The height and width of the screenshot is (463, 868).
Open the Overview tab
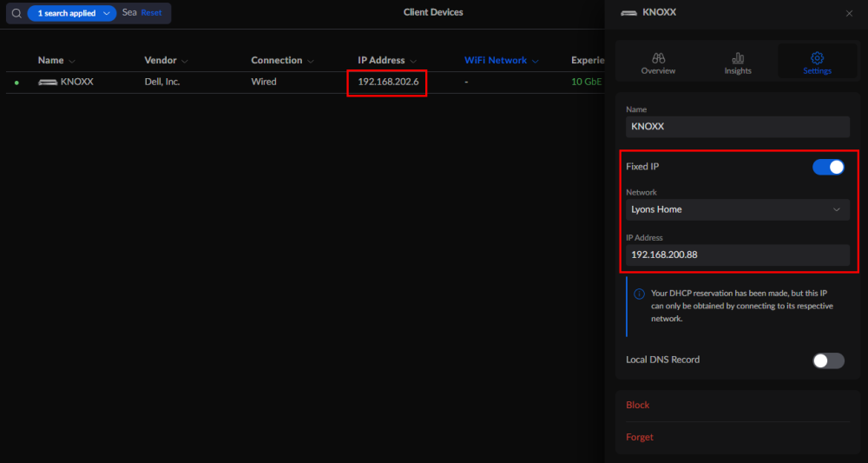click(x=658, y=63)
